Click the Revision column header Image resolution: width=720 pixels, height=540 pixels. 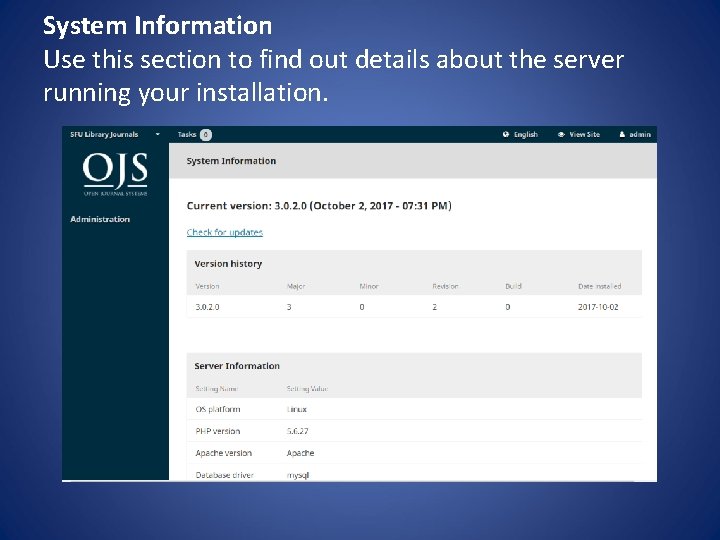click(x=445, y=286)
